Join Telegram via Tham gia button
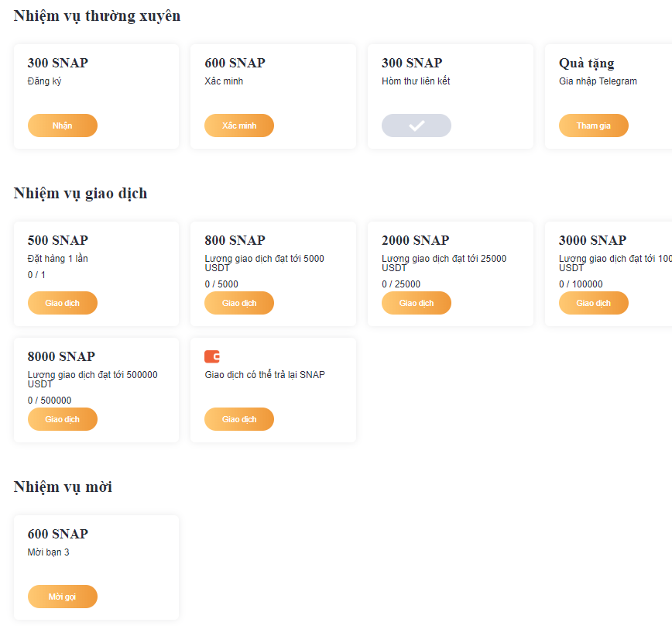The image size is (672, 626). click(x=594, y=126)
